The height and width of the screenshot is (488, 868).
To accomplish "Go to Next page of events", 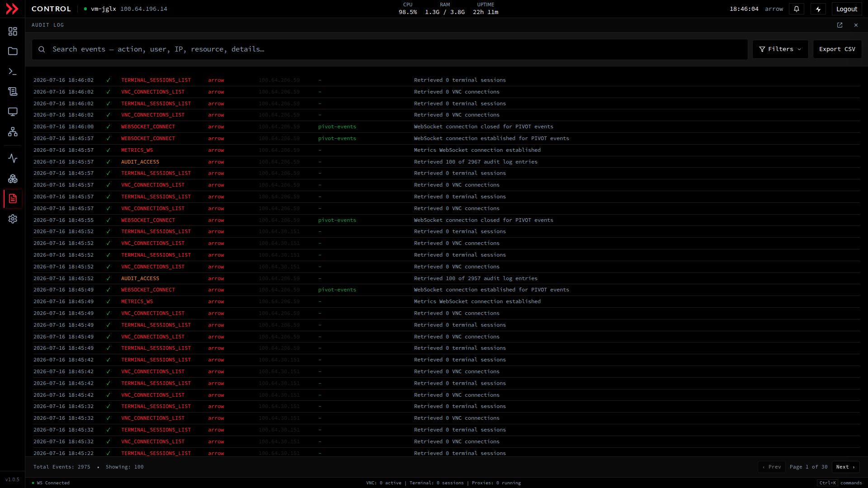I will point(845,467).
